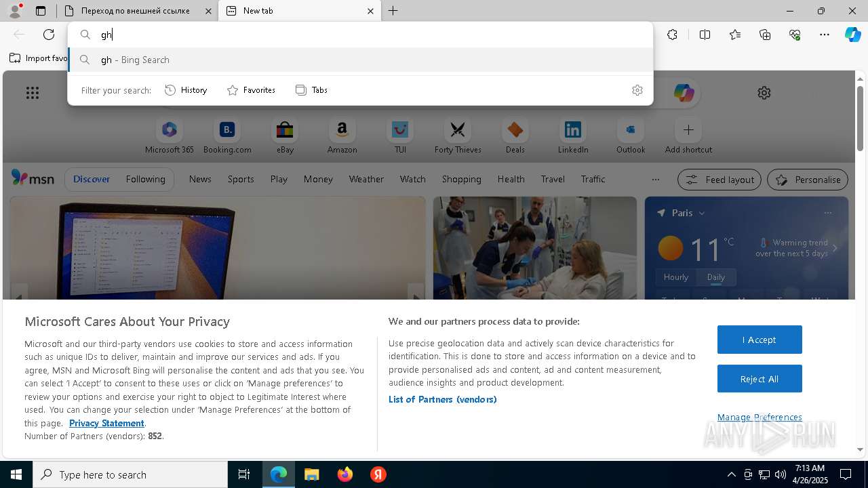Open the Traffic category
This screenshot has height=488, width=868.
pos(593,179)
